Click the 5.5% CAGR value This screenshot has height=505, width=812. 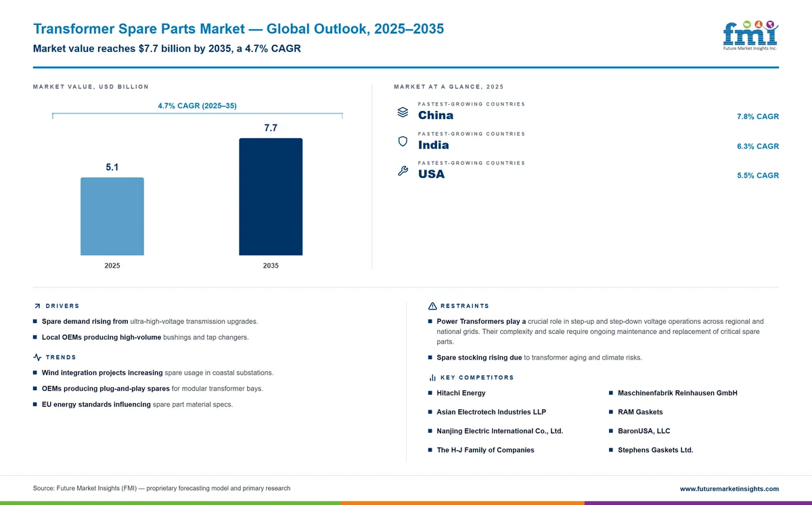(758, 176)
